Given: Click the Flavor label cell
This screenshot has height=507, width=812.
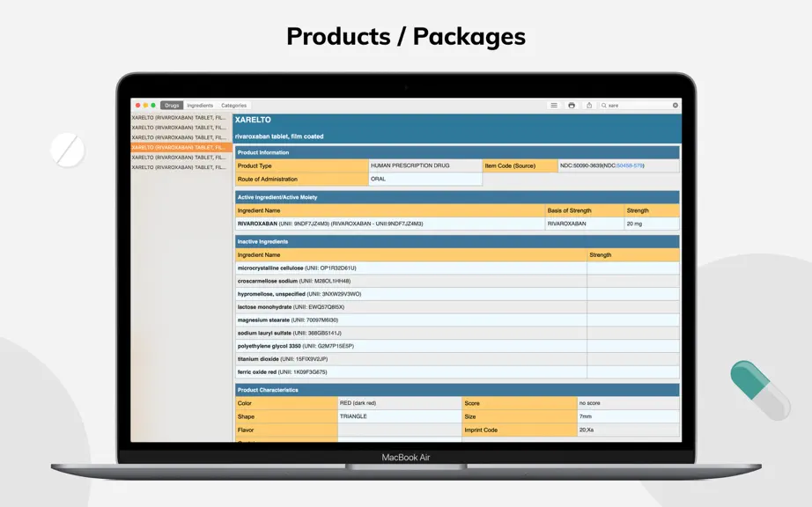Looking at the screenshot, I should coord(286,430).
